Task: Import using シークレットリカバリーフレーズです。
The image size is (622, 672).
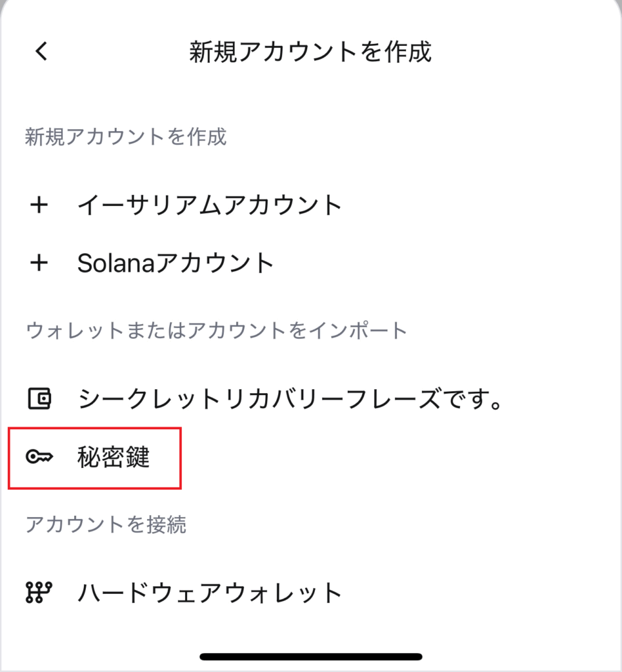Action: pos(289,398)
